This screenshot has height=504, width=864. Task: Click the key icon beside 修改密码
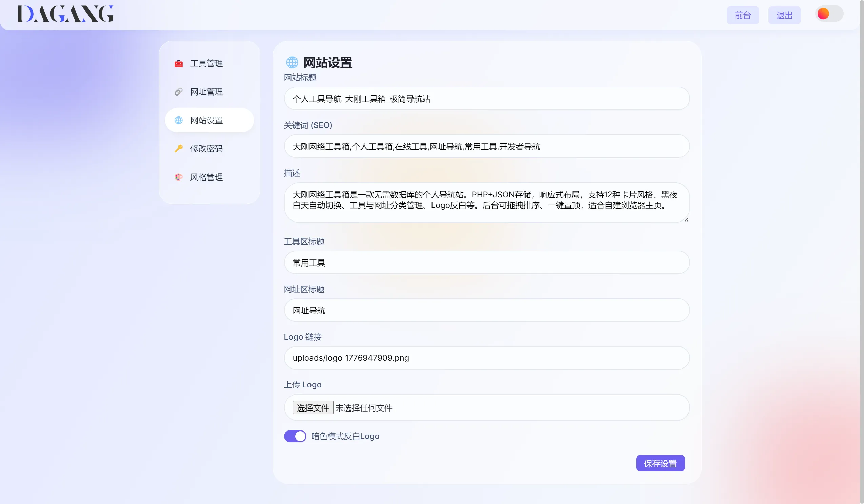point(179,149)
